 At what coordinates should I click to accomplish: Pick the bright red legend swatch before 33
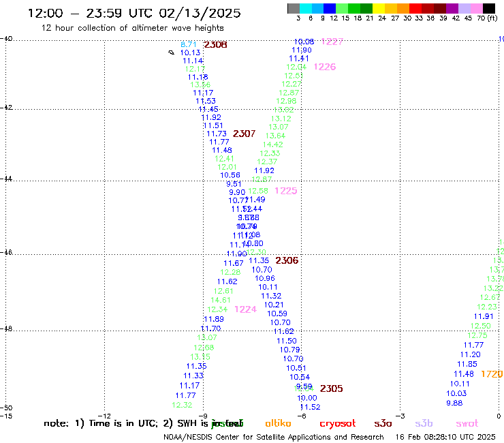tap(415, 9)
